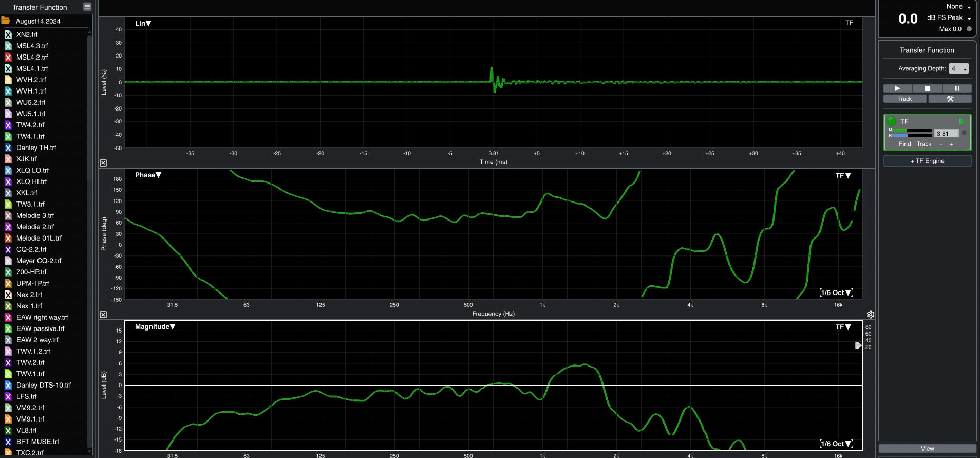Toggle visibility of MSL4.3.trf trace

(8, 46)
